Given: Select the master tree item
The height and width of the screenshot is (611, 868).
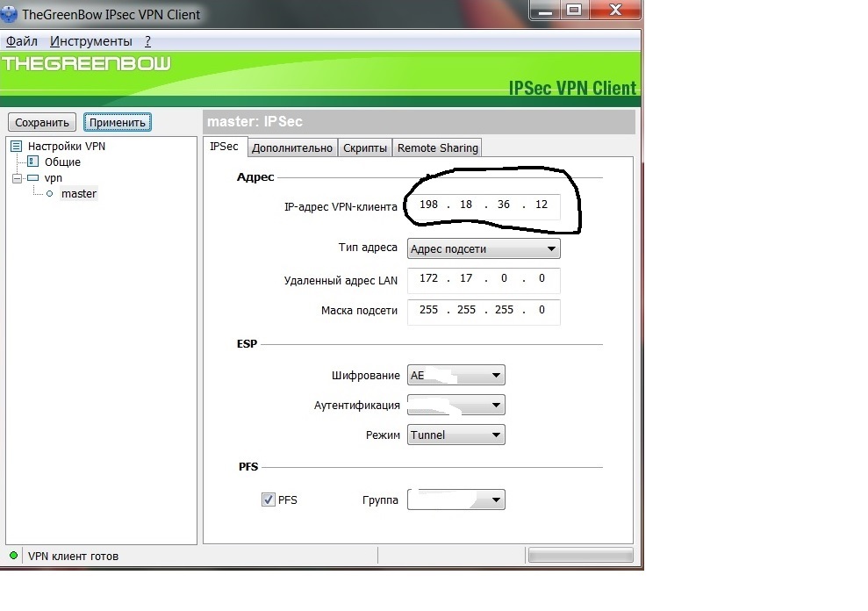Looking at the screenshot, I should click(79, 194).
